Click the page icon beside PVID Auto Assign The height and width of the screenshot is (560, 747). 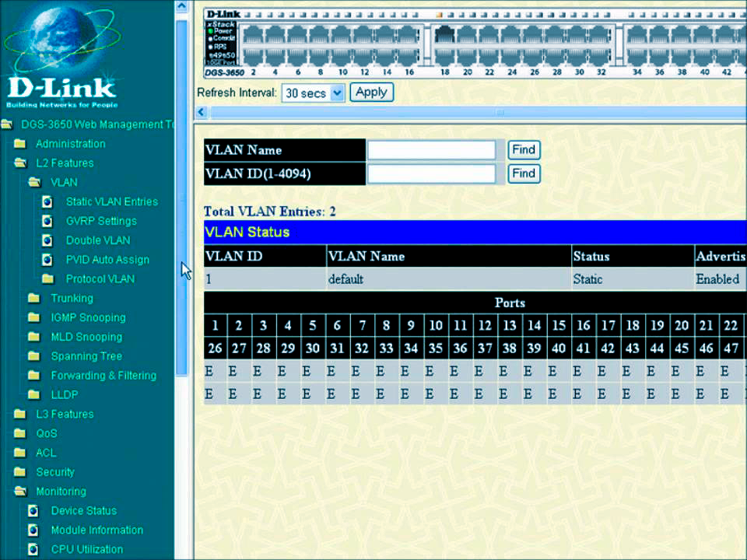47,259
